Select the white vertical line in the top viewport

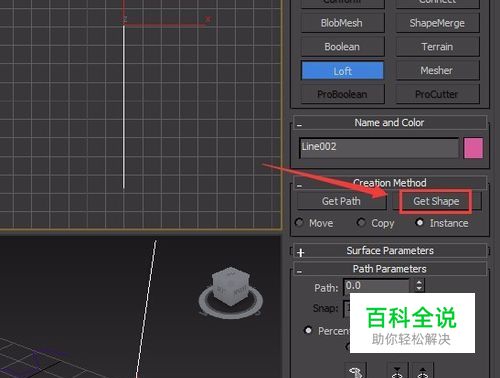pos(124,107)
